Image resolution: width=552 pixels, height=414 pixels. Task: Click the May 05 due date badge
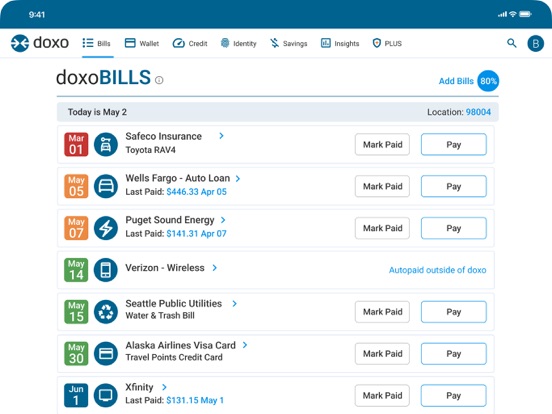click(76, 186)
